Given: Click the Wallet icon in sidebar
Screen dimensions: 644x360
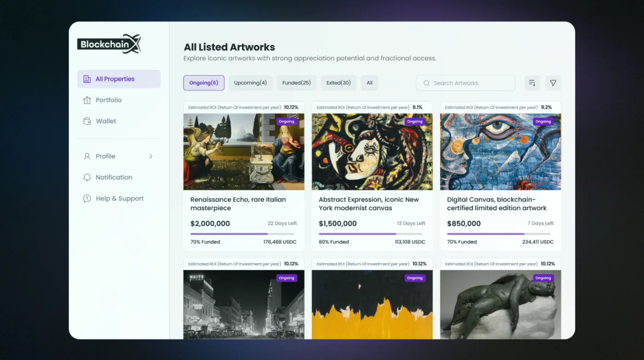Looking at the screenshot, I should click(x=87, y=121).
